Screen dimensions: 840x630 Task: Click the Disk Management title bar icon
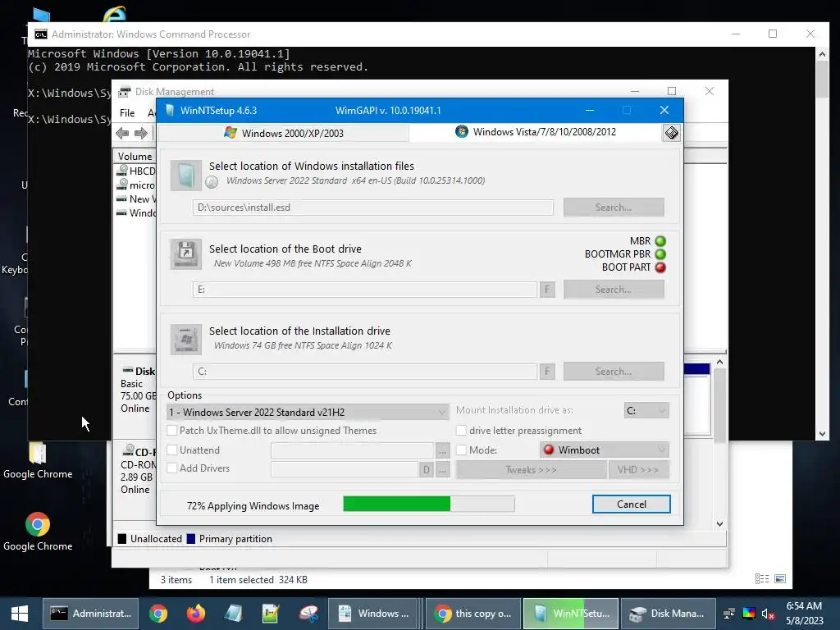pos(125,92)
